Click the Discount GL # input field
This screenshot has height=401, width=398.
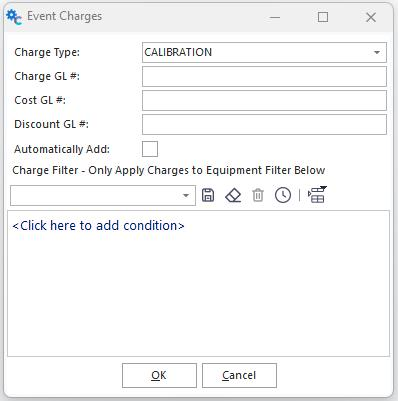click(264, 124)
